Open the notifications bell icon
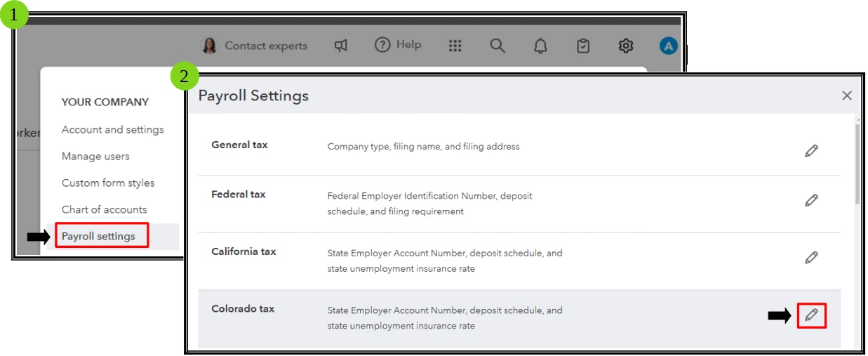The image size is (868, 356). 540,46
